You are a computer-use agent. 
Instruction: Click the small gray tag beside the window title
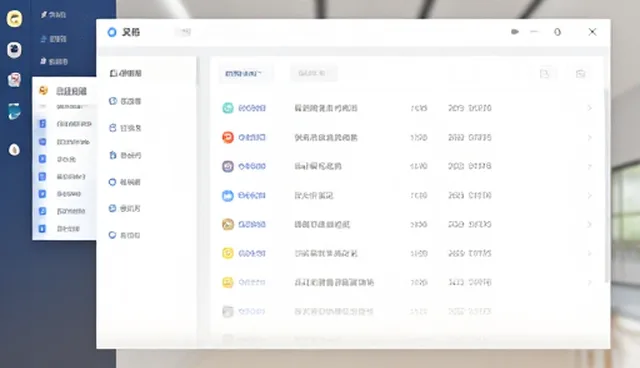pos(184,32)
